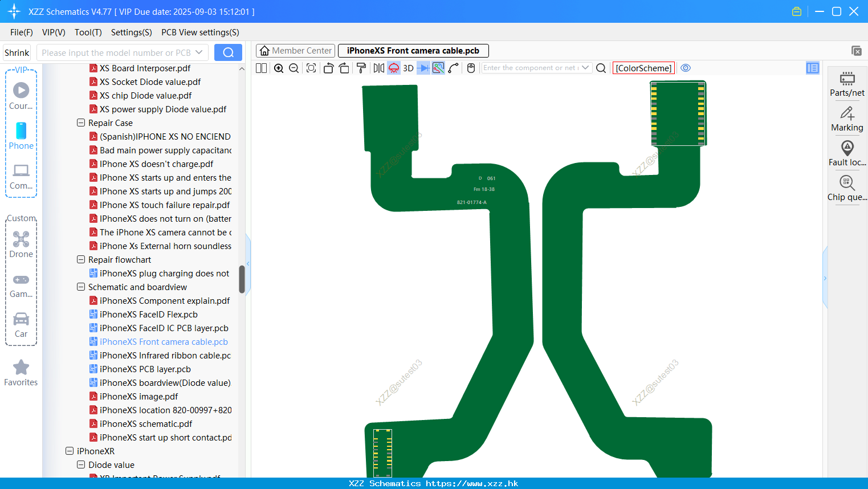Zoom out of the PCB view
This screenshot has width=868, height=489.
[x=294, y=68]
